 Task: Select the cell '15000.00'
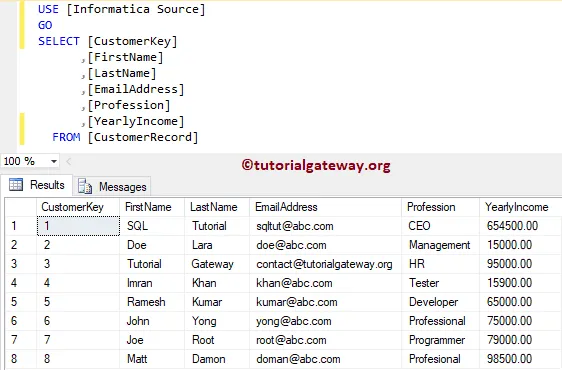pos(520,245)
